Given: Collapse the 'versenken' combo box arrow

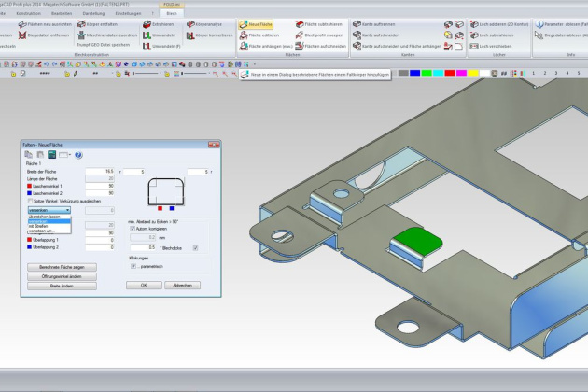Looking at the screenshot, I should click(67, 210).
